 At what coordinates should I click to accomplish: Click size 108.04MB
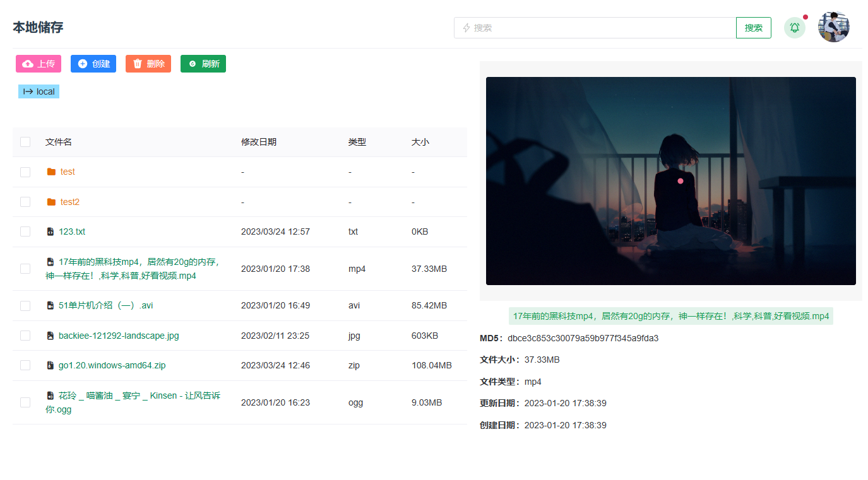[432, 365]
